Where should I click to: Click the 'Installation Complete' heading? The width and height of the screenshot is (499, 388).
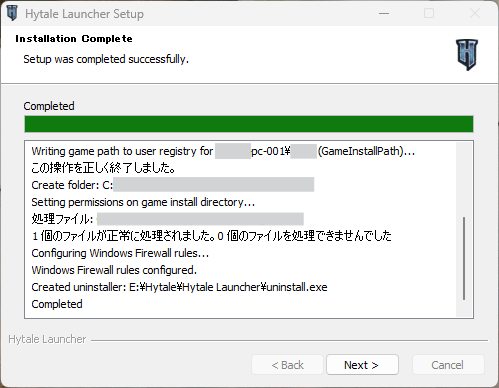[x=74, y=39]
